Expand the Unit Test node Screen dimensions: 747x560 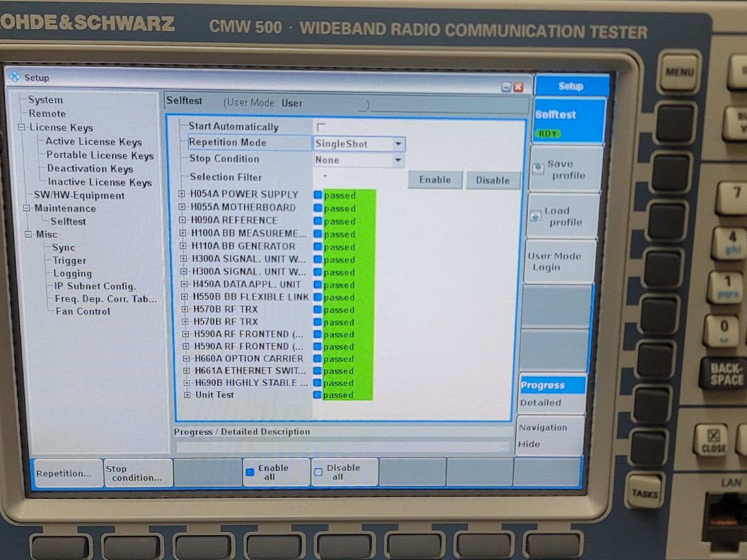click(x=187, y=395)
